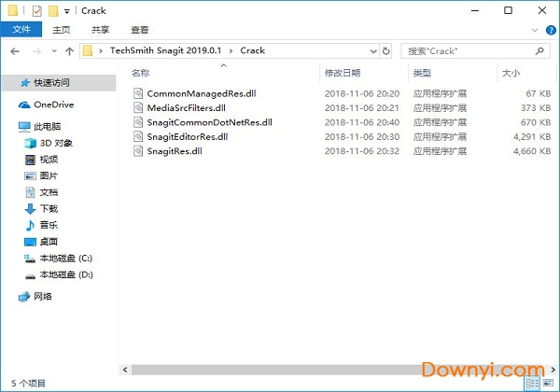Viewport: 560px width, 392px height.
Task: Click the 373 KB size cell
Action: pos(536,108)
